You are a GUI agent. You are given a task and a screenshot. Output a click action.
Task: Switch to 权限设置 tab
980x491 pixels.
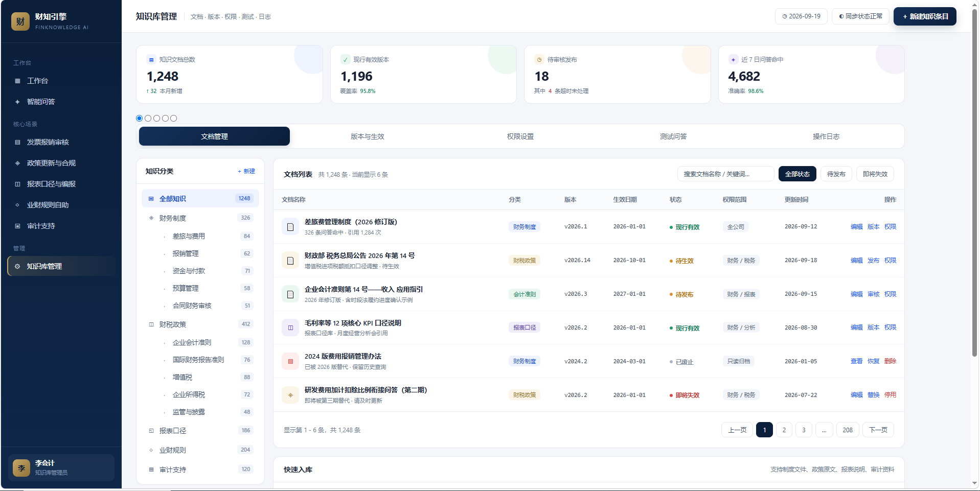pos(520,136)
